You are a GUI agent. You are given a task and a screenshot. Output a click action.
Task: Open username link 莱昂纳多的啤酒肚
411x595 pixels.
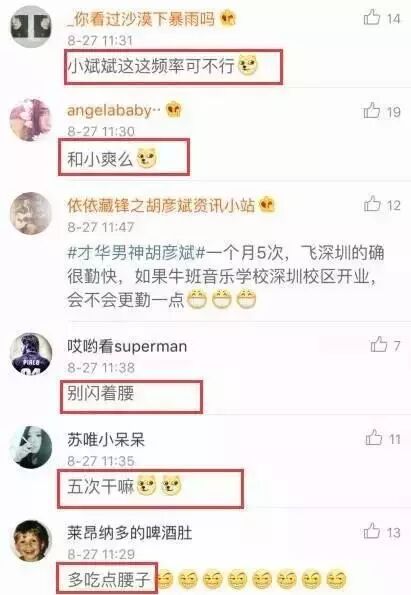pos(130,533)
